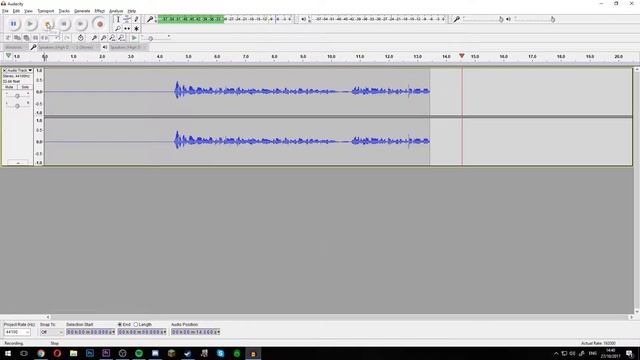Screen dimensions: 640x360
Task: Open Chrome from the taskbar
Action: pos(41,353)
